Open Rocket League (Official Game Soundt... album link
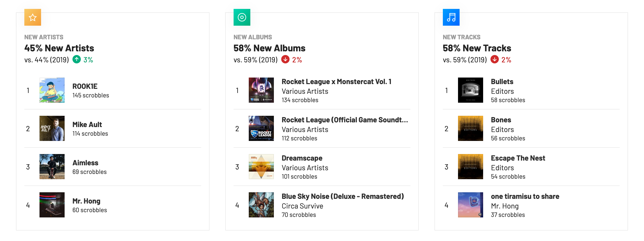 [x=345, y=120]
